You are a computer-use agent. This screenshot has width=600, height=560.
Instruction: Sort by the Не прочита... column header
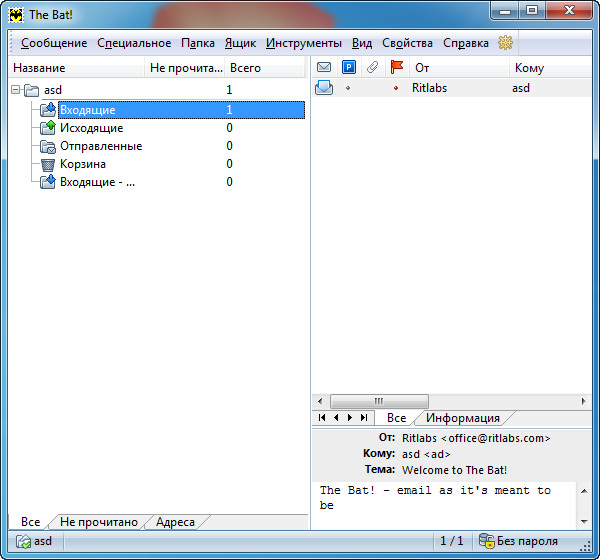tap(185, 68)
